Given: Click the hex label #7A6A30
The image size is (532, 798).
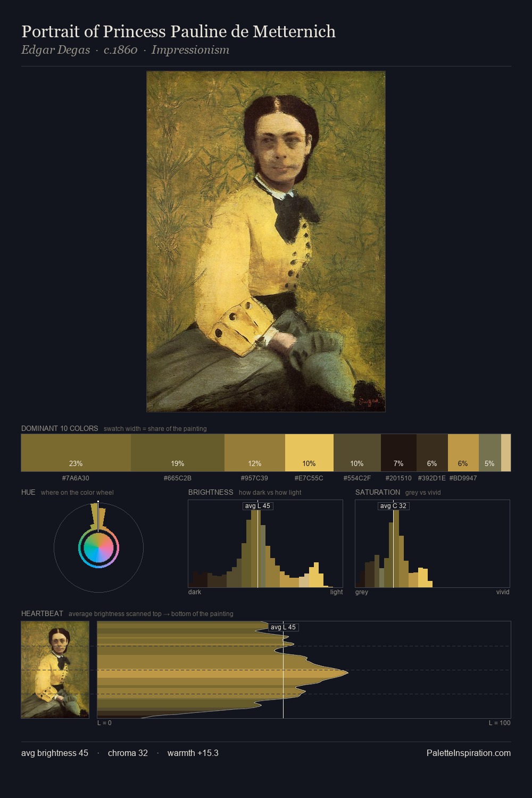Looking at the screenshot, I should click(76, 478).
